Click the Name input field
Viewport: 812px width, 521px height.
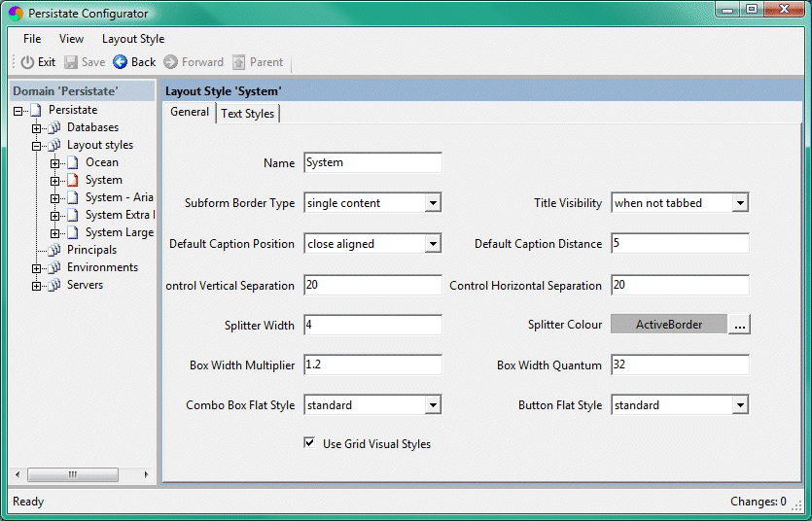point(372,162)
